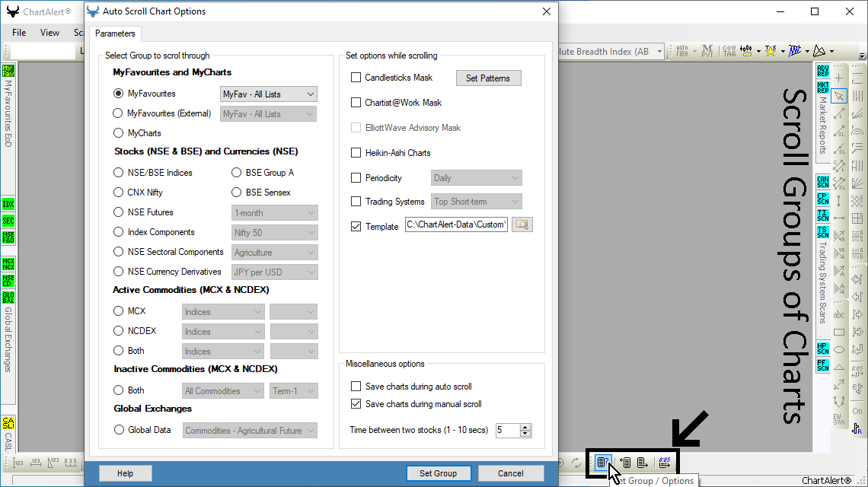Screen dimensions: 868x487
Task: Select the rectangle drawing tool
Action: tap(839, 332)
